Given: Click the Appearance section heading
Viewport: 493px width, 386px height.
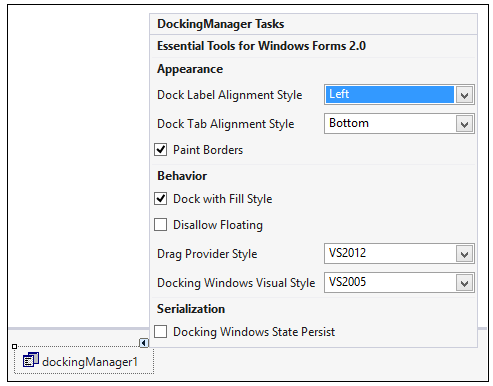Looking at the screenshot, I should click(x=190, y=69).
